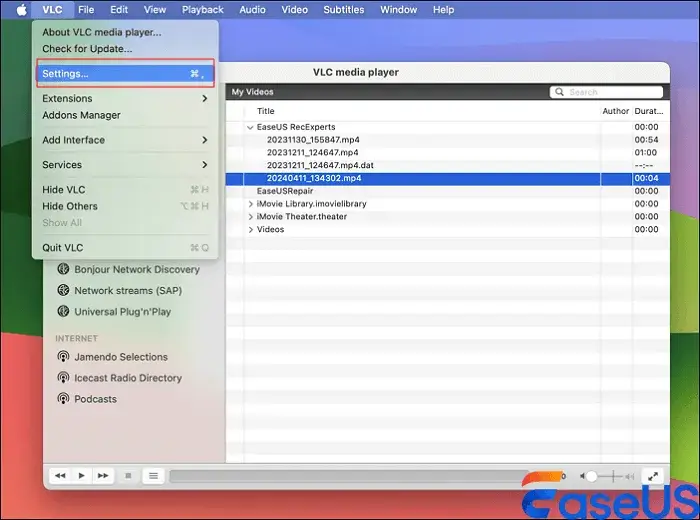Select Icecast Radio Directory source
This screenshot has width=700, height=520.
(x=128, y=378)
